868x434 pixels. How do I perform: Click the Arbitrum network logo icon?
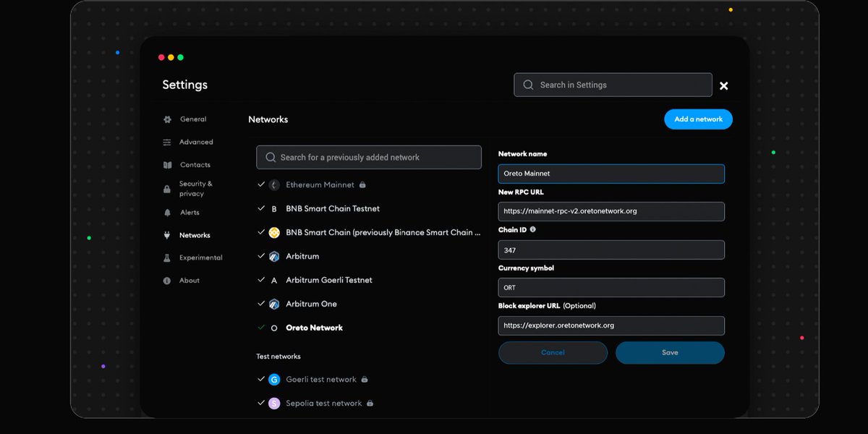coord(274,257)
